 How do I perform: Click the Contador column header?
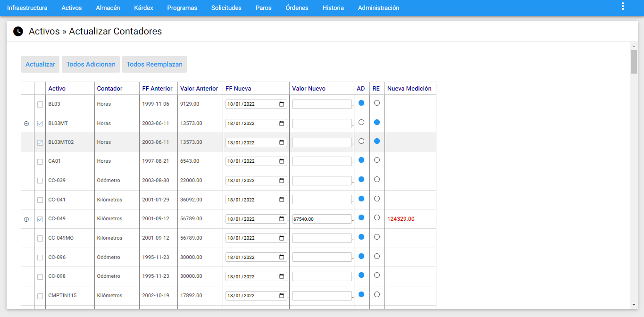point(109,89)
